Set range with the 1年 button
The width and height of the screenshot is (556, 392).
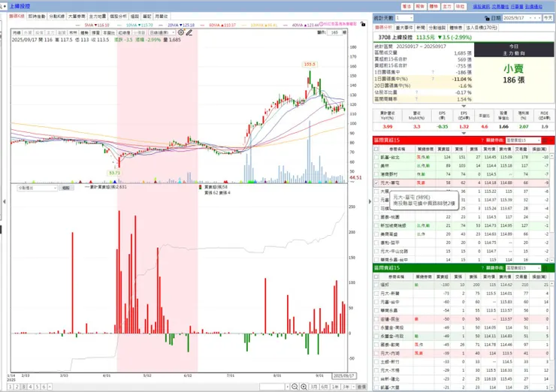[335, 387]
